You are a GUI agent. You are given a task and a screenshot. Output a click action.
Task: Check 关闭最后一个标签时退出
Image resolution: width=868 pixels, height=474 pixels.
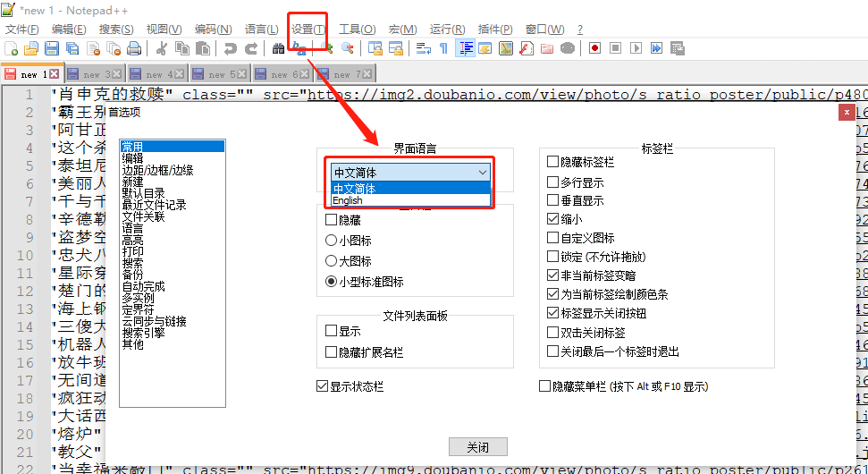point(552,351)
